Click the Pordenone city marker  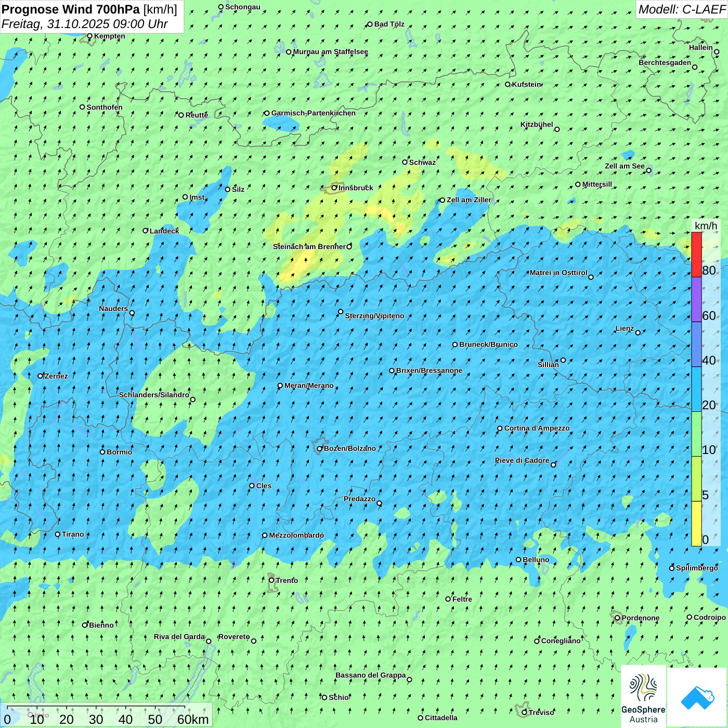[x=617, y=618]
